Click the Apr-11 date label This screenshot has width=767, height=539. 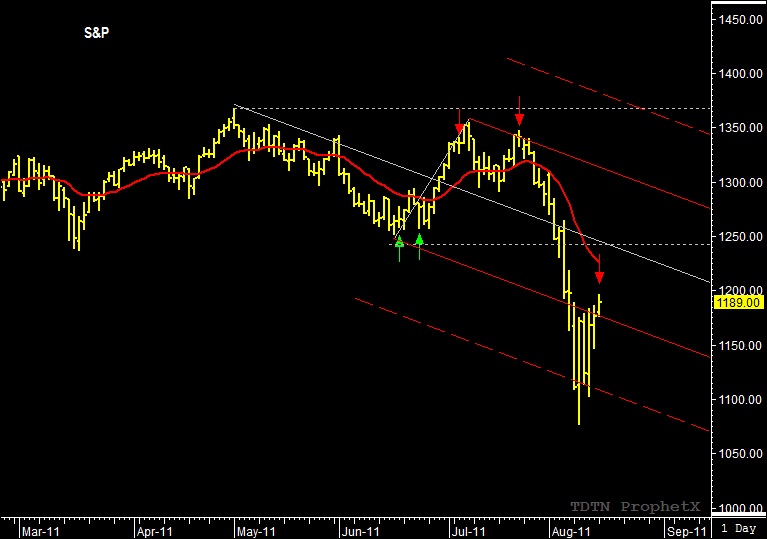point(155,531)
